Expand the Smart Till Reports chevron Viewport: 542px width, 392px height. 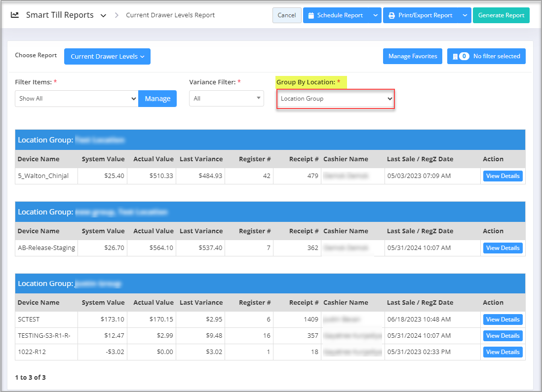[103, 16]
